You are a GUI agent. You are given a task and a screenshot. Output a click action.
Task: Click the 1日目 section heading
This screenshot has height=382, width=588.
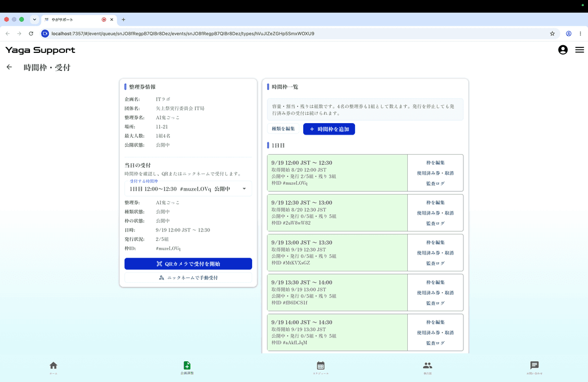coord(278,145)
